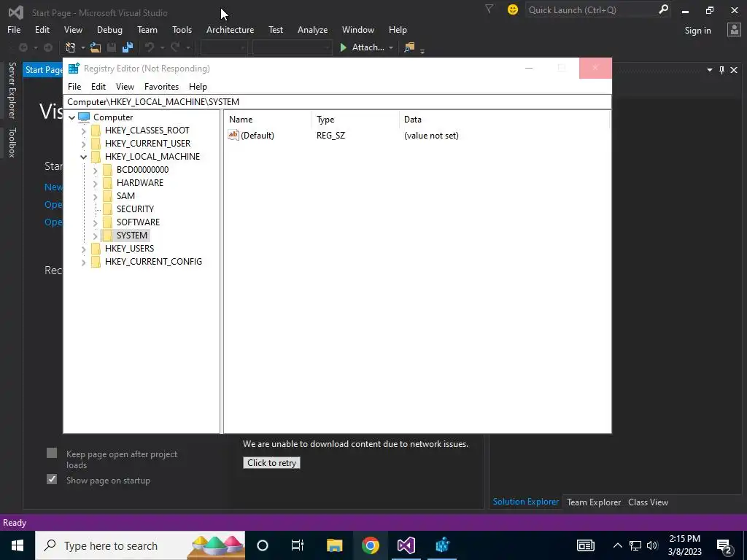
Task: Switch to Visual Studio on the taskbar
Action: point(406,545)
